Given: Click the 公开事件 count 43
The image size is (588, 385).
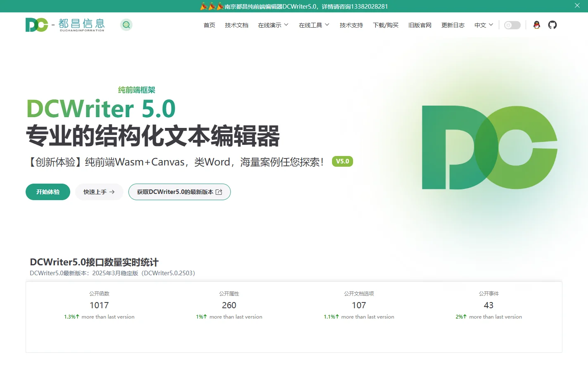Looking at the screenshot, I should pyautogui.click(x=488, y=305).
